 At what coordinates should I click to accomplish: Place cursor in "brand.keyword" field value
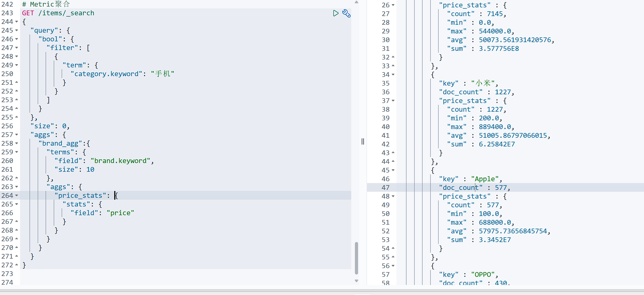tap(120, 161)
